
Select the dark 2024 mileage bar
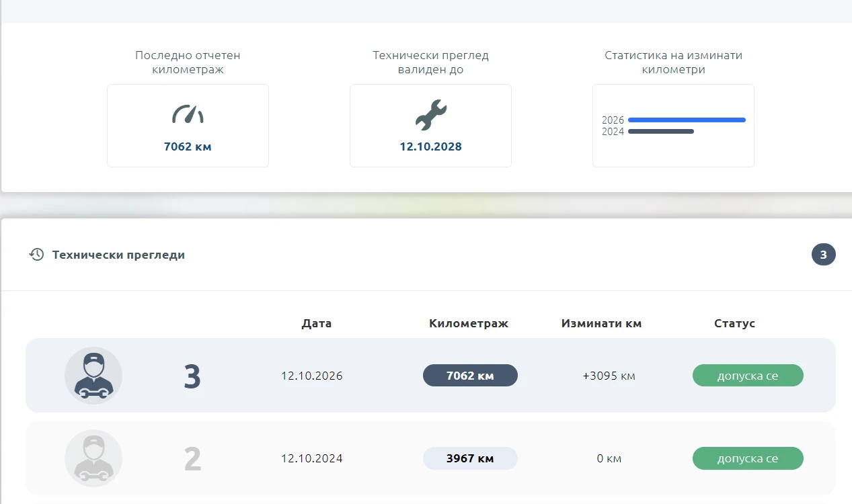click(660, 132)
